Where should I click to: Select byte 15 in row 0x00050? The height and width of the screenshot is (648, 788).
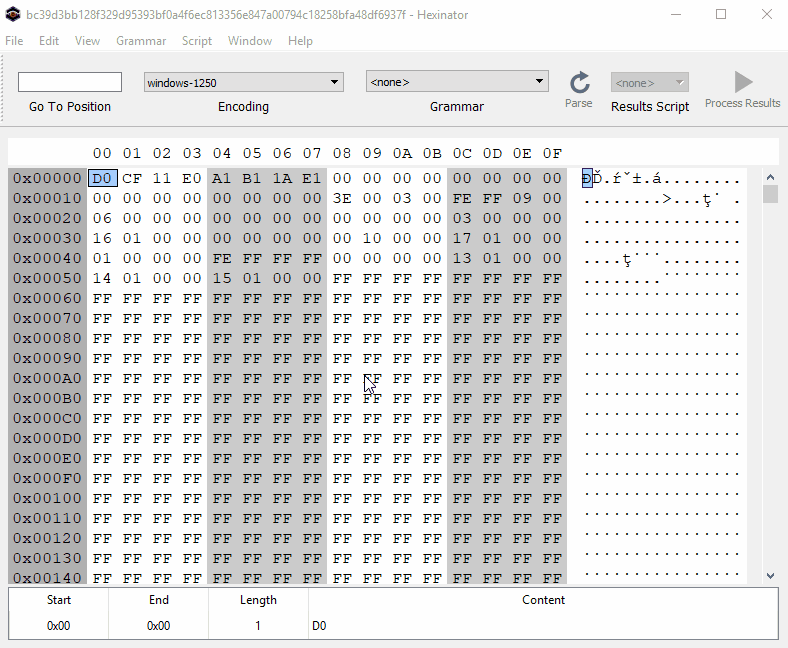(222, 278)
